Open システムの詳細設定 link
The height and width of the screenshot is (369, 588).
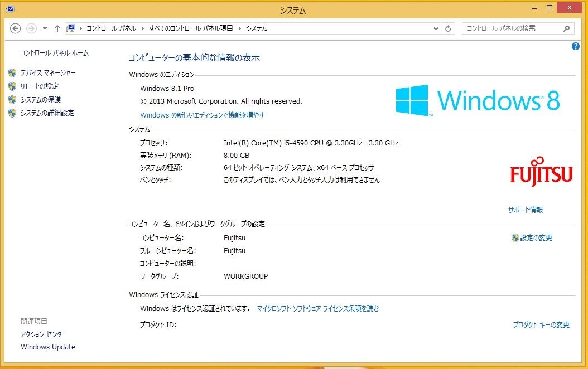point(47,113)
